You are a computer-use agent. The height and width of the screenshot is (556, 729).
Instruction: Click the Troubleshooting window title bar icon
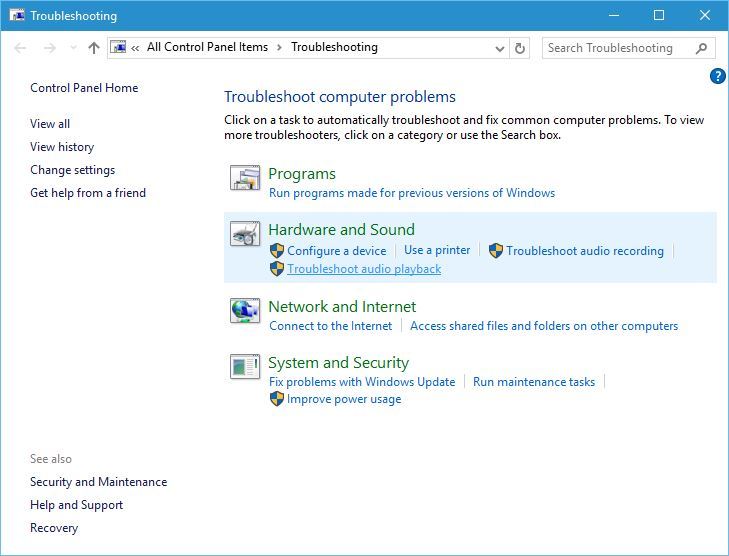17,15
